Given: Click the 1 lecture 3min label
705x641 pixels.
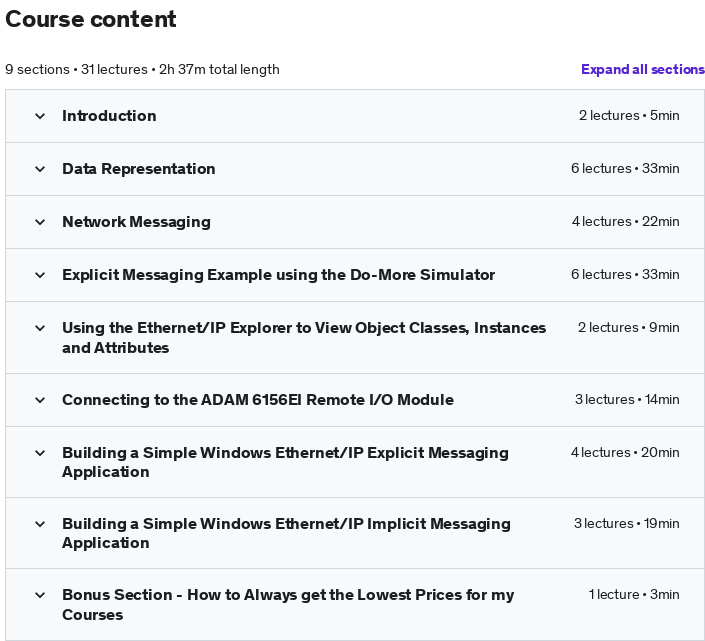Looking at the screenshot, I should point(634,595).
